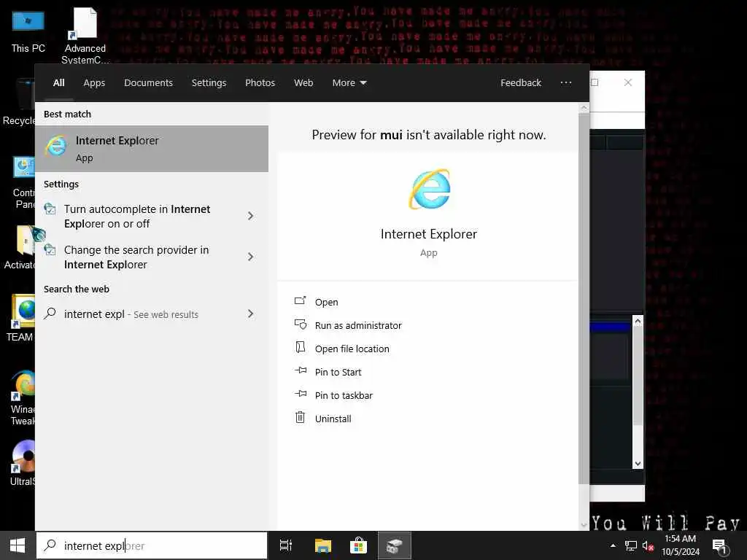Click the Run as administrator shield icon
This screenshot has height=560, width=747.
click(301, 324)
